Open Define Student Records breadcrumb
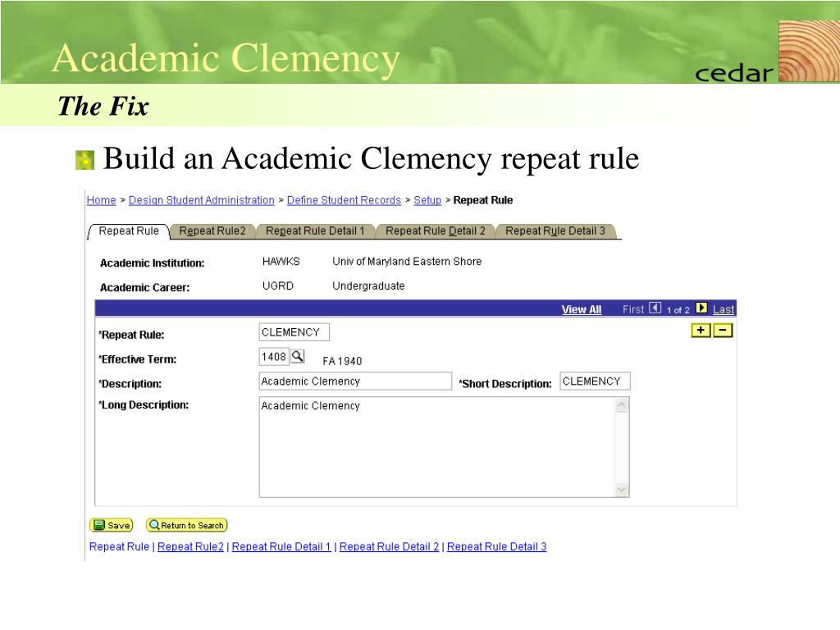The height and width of the screenshot is (630, 840). 344,200
